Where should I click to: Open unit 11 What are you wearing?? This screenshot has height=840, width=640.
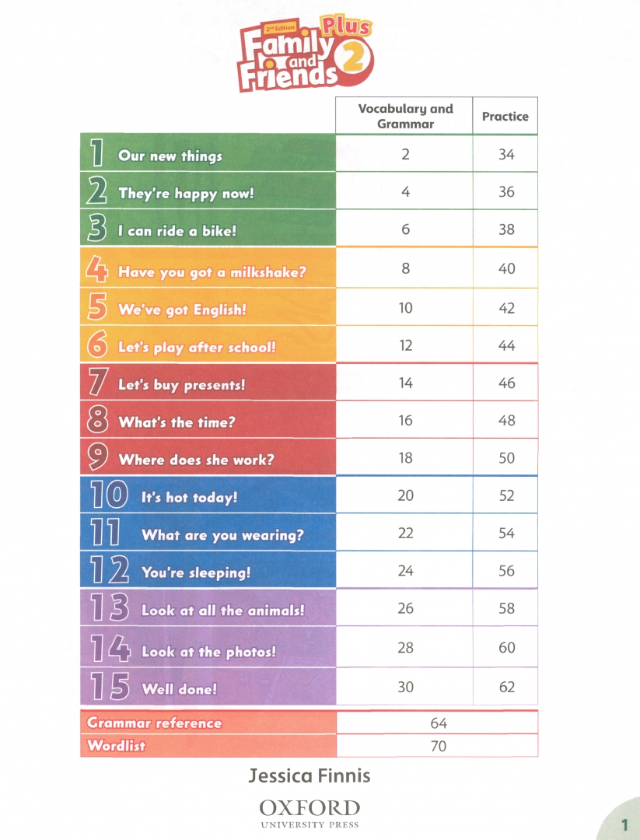(x=208, y=532)
